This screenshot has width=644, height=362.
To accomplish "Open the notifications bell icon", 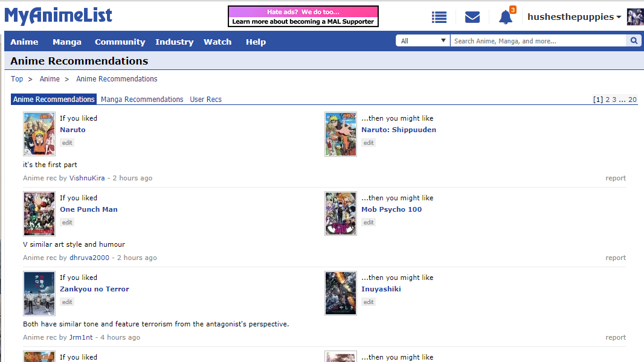I will click(x=506, y=17).
